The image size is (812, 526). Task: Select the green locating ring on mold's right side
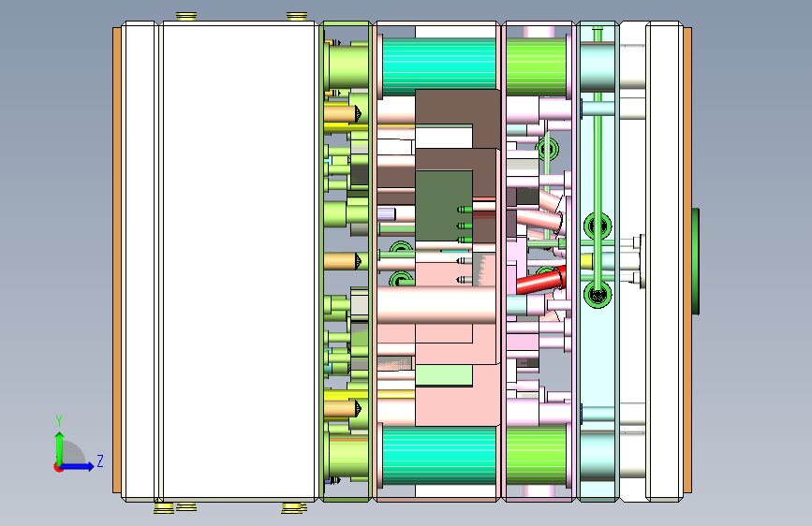[x=696, y=261]
